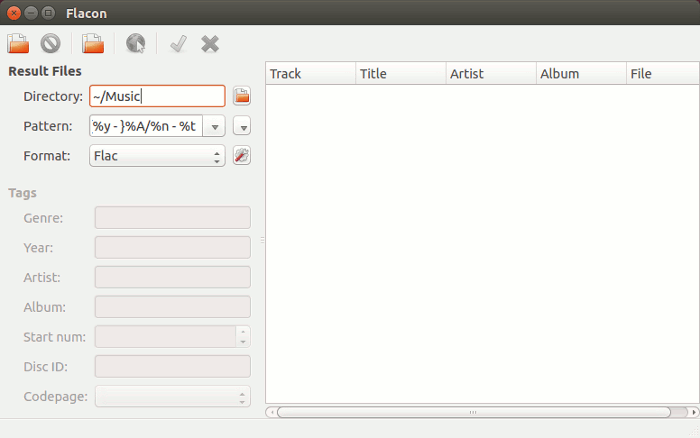The width and height of the screenshot is (700, 438).
Task: Click the Remove current CUE file icon
Action: point(50,44)
